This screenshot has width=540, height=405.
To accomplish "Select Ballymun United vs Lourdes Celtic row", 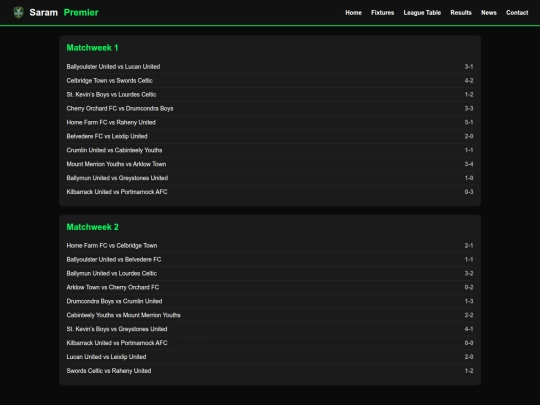I will tap(270, 273).
